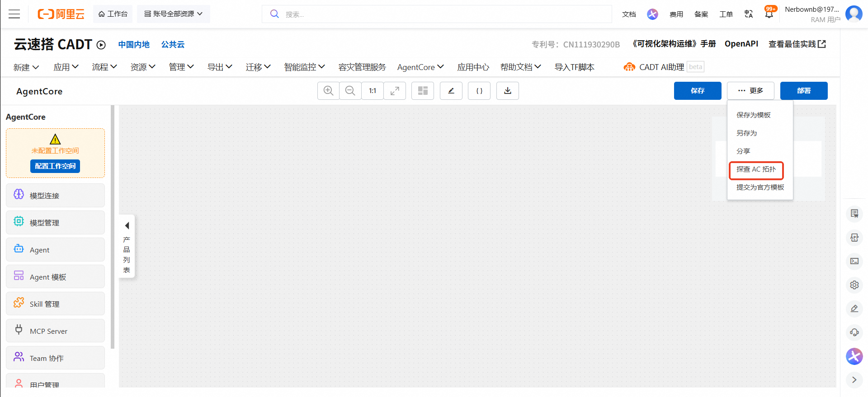Open the purple AI assistant icon in header
Screen dimensions: 868x397
click(x=652, y=14)
